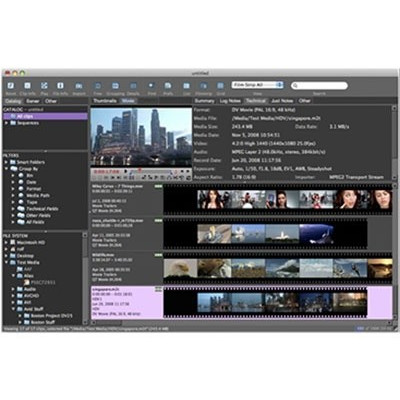Expand the Smart Folders tree node
This screenshot has width=400, height=400.
click(x=6, y=162)
